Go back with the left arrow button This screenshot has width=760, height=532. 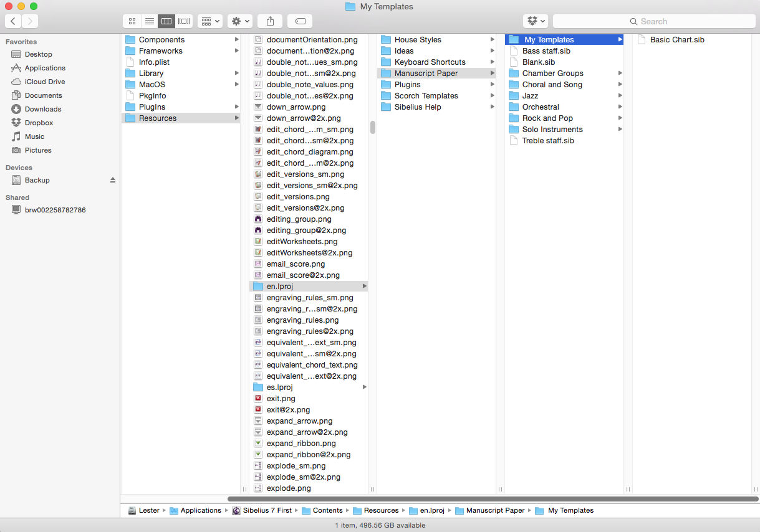pyautogui.click(x=13, y=21)
